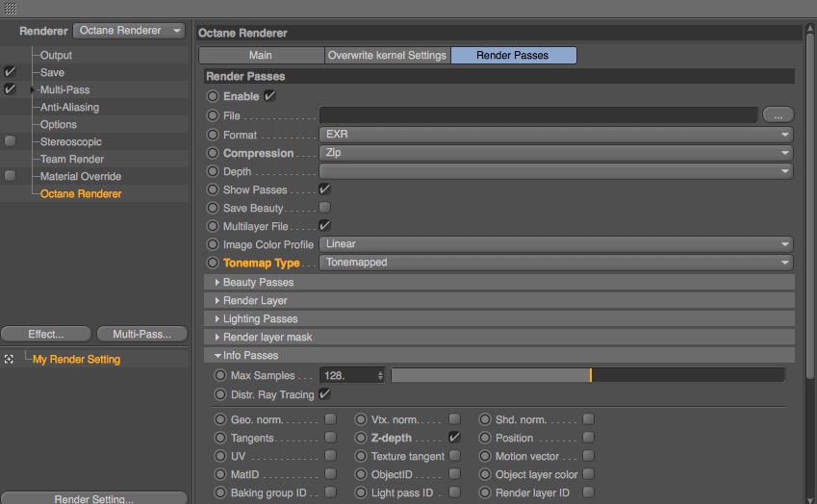Select the Render Passes tab

pos(514,55)
